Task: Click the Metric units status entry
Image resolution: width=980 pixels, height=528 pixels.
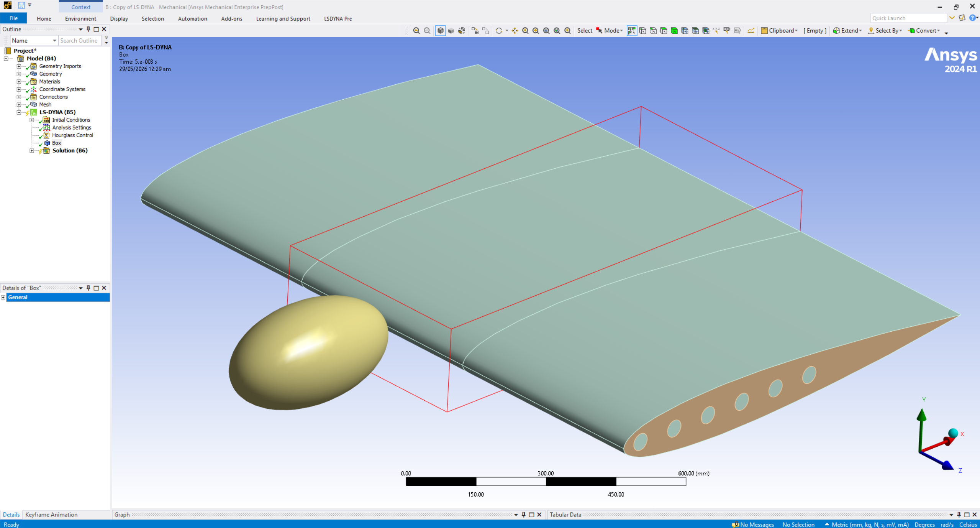Action: coord(867,524)
